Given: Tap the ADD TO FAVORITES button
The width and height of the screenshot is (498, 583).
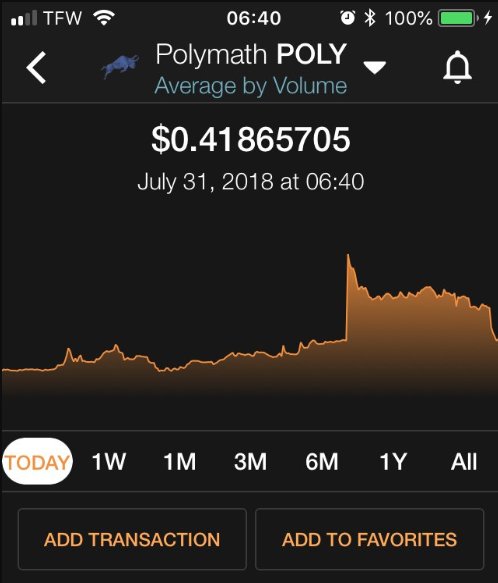Looking at the screenshot, I should point(369,539).
